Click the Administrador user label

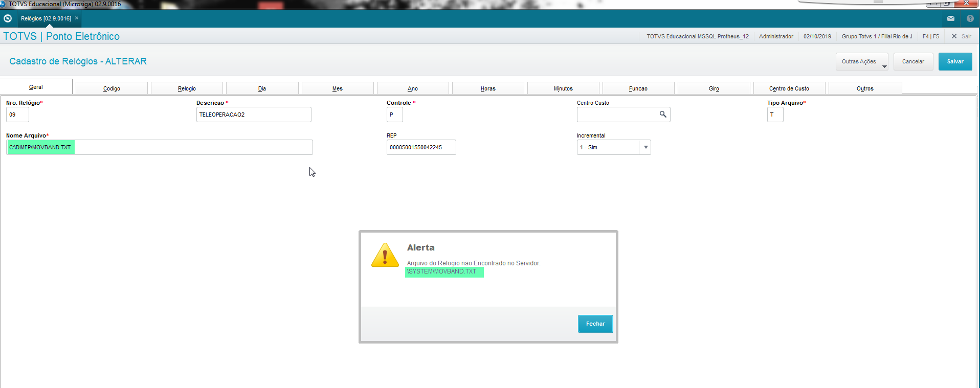[x=776, y=36]
